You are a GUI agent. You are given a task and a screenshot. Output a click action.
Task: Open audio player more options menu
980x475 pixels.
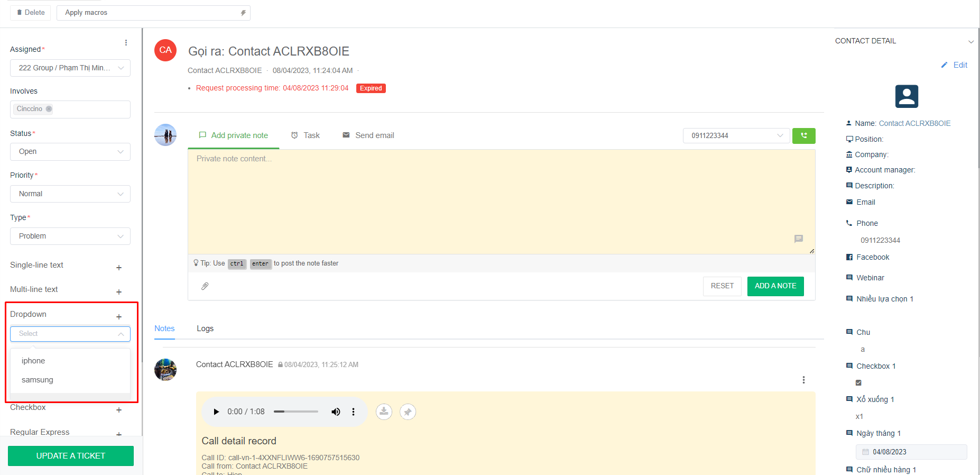(x=353, y=412)
